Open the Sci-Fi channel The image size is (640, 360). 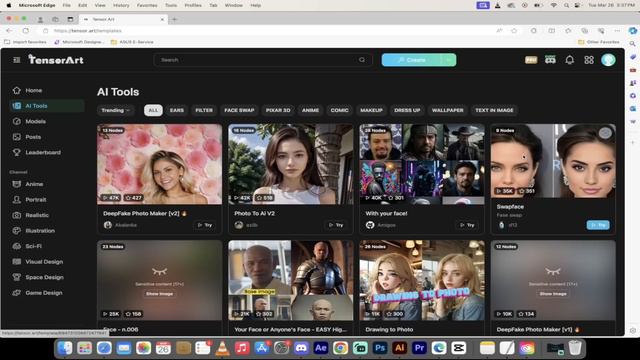33,246
